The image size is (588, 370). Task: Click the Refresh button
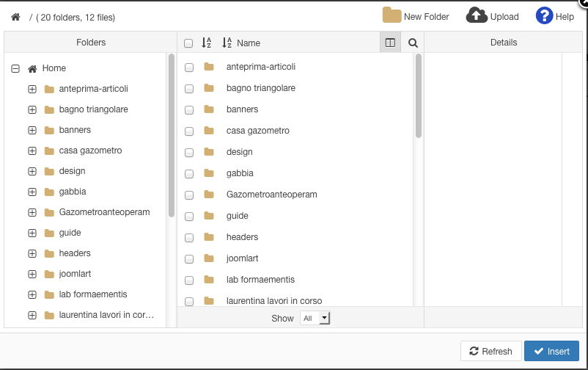pyautogui.click(x=490, y=351)
